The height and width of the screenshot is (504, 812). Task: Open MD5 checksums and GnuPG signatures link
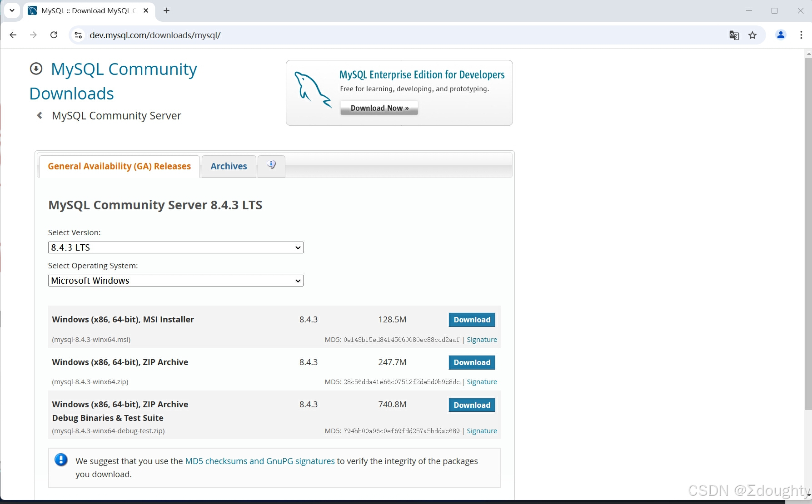[260, 461]
